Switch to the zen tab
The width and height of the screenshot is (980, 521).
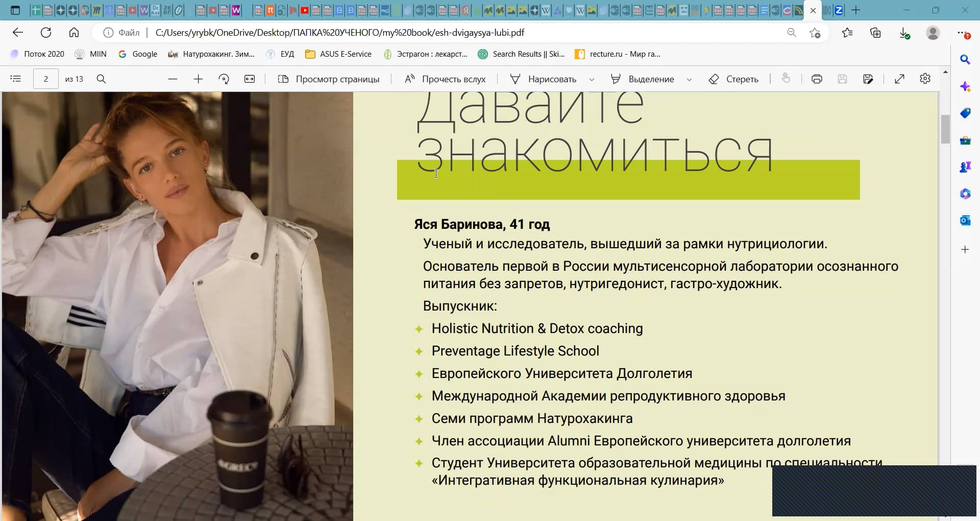[x=166, y=10]
